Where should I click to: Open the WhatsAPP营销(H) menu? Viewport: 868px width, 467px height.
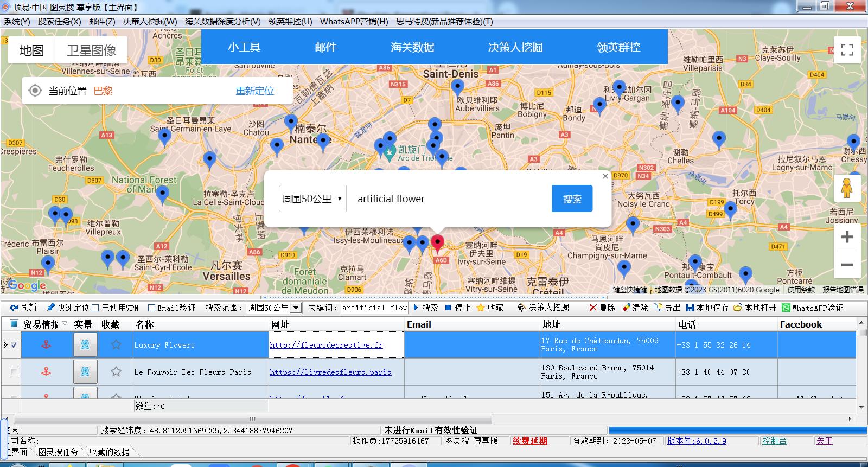coord(354,21)
